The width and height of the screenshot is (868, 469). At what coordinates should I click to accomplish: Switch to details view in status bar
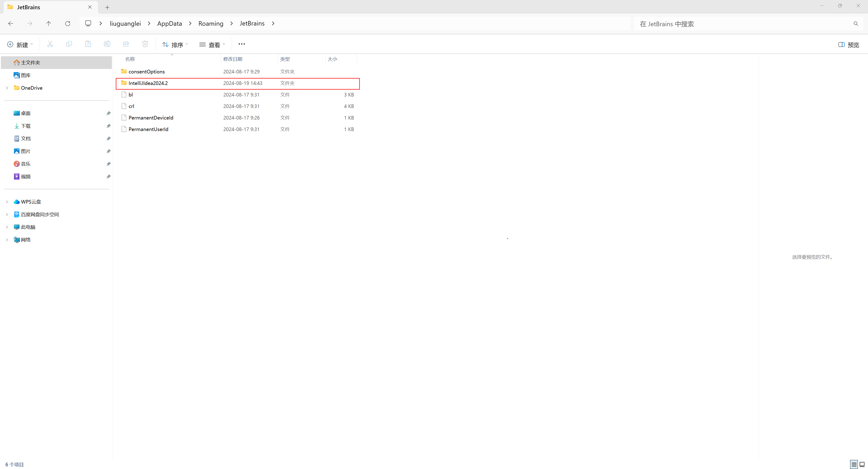click(x=854, y=464)
